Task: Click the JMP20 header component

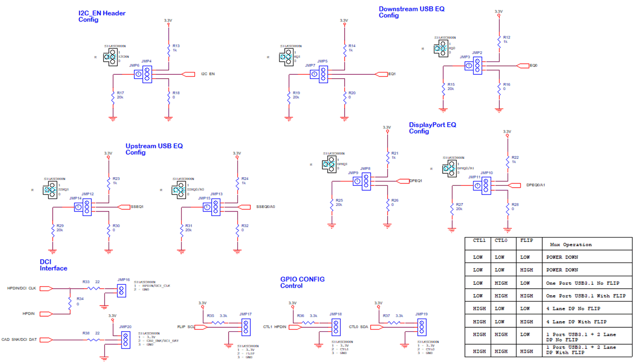Action: [126, 340]
